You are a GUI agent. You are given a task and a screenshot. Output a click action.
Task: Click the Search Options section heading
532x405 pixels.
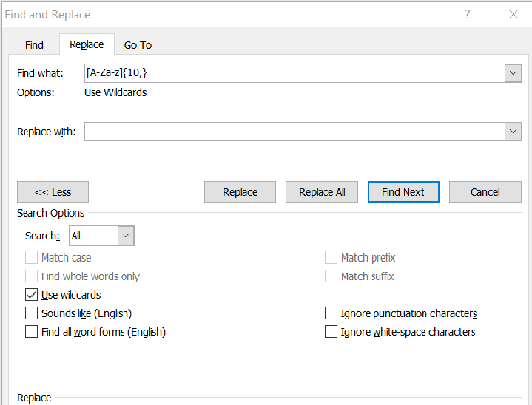tap(51, 213)
